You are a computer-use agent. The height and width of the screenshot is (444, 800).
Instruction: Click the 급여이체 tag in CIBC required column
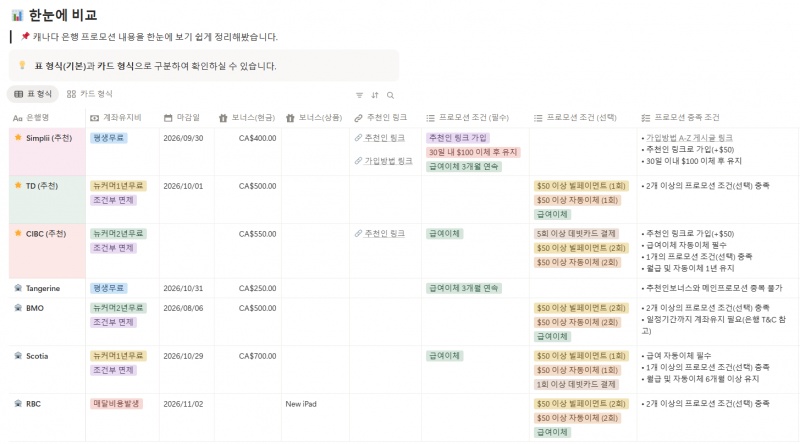[444, 234]
